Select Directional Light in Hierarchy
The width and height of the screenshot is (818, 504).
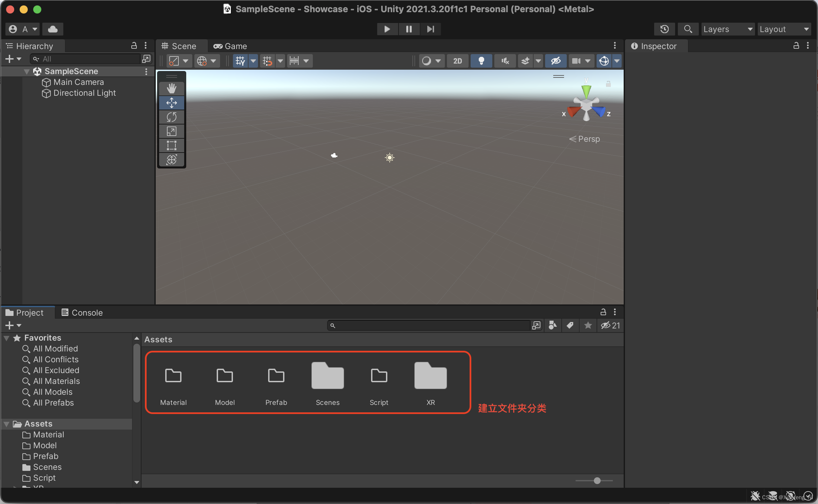tap(84, 93)
